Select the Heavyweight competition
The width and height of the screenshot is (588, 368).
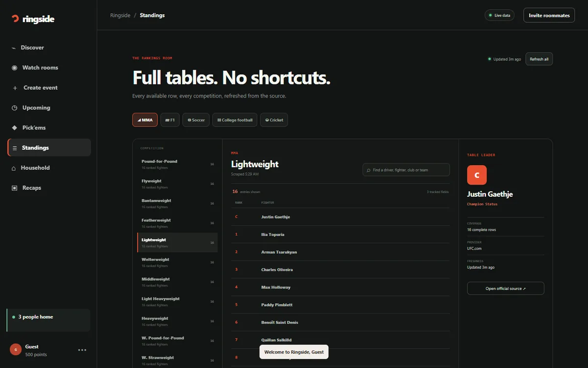177,321
